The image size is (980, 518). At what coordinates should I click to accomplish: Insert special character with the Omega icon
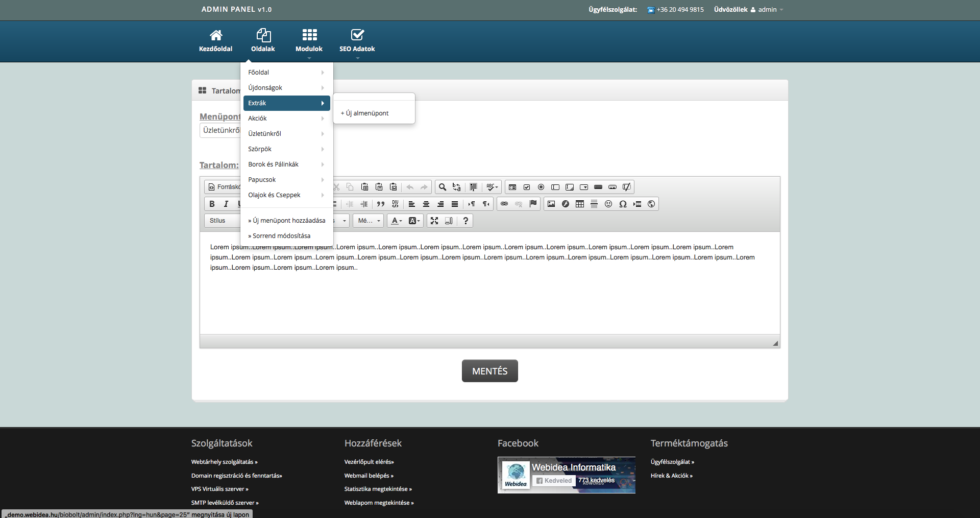[x=623, y=204]
